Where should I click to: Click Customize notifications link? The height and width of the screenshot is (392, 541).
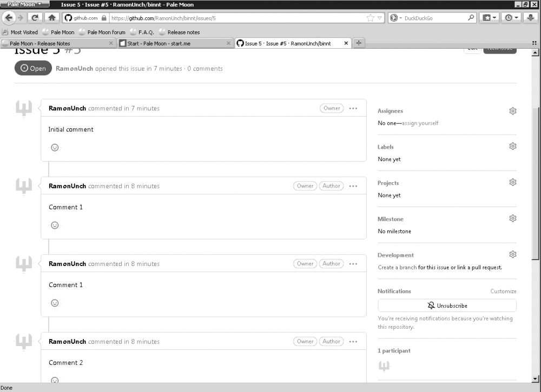(x=503, y=291)
